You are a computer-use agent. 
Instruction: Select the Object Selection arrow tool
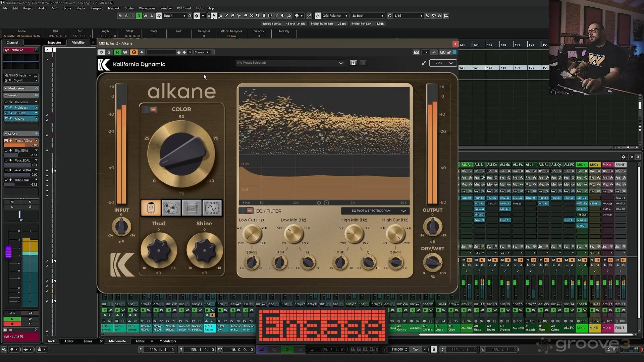tap(214, 16)
